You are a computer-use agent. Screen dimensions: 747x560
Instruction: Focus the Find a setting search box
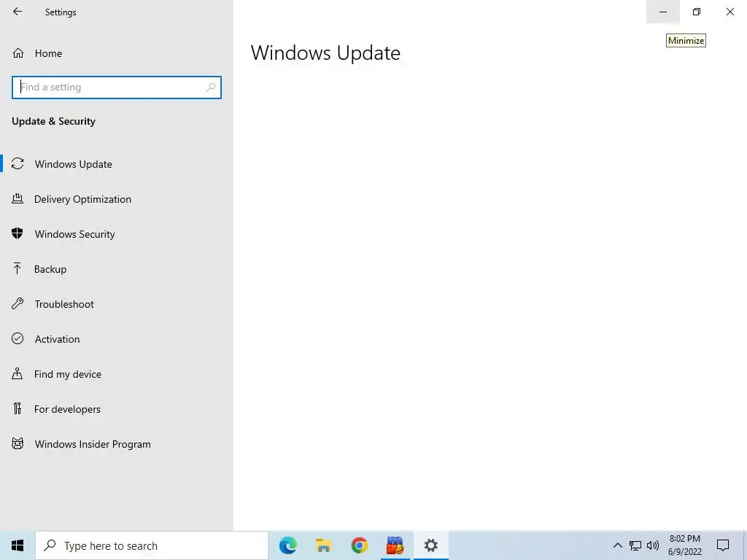pyautogui.click(x=116, y=87)
